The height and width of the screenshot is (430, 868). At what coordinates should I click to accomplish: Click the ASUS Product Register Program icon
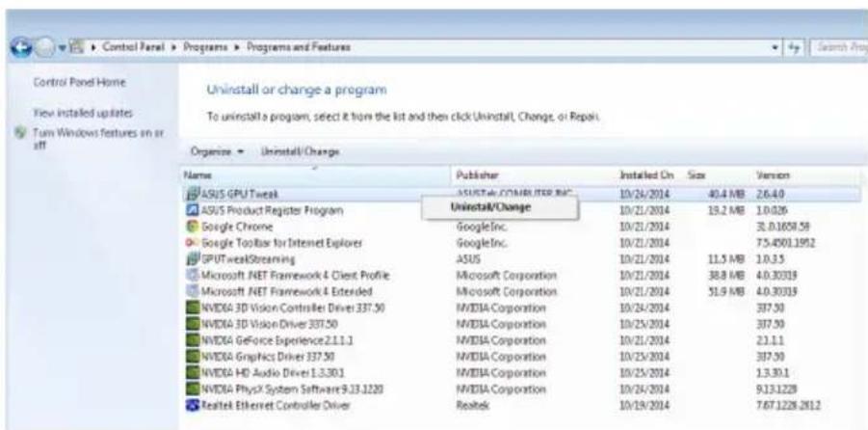point(192,210)
